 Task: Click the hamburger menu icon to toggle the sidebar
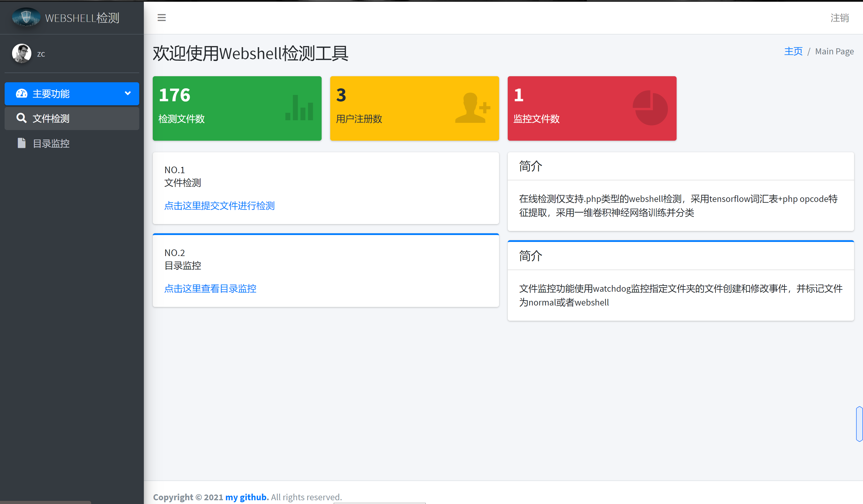[162, 18]
